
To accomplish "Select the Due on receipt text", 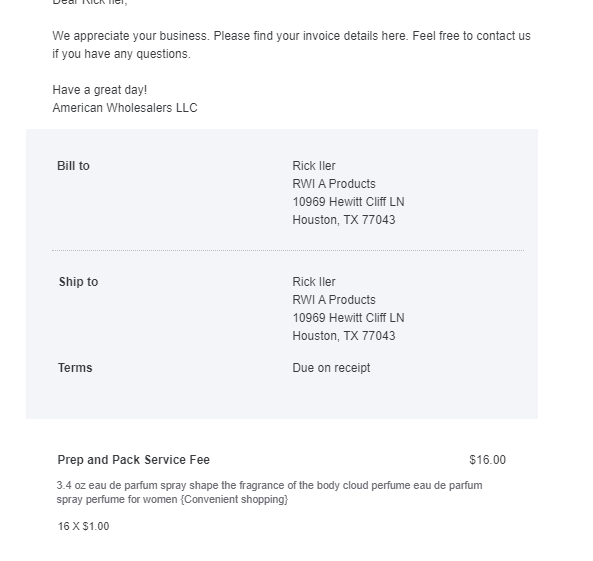I will tap(331, 368).
